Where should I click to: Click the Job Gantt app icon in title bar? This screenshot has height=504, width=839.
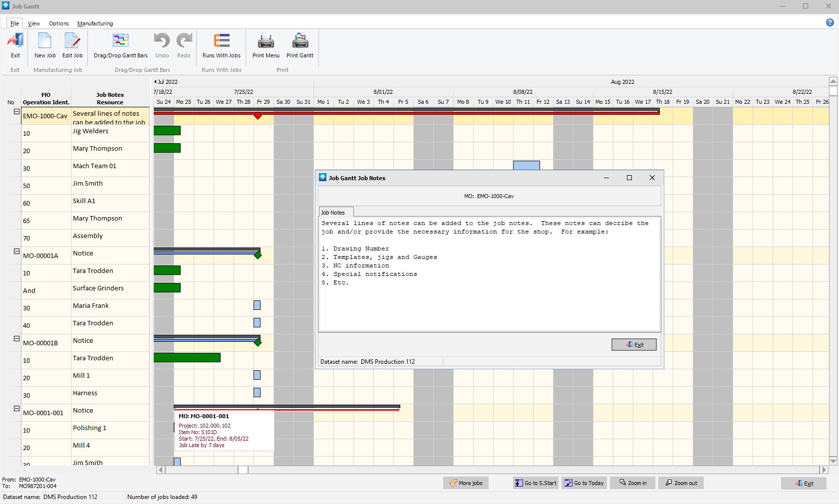[5, 6]
